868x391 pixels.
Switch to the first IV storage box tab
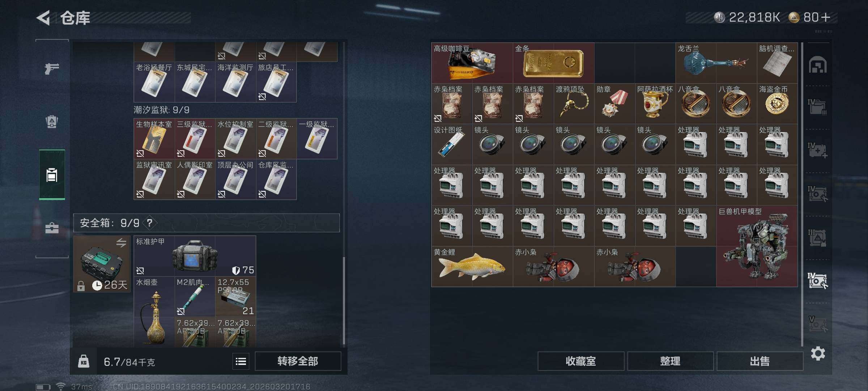click(x=818, y=107)
